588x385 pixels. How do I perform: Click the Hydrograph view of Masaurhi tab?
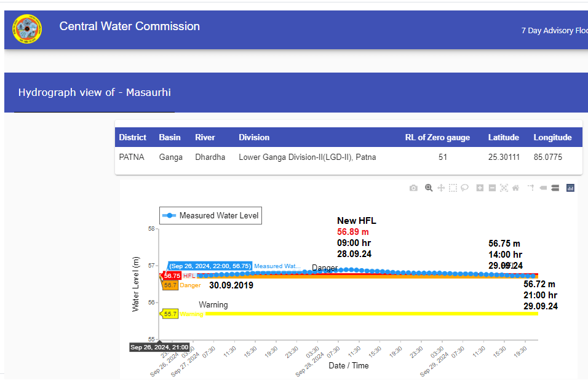(94, 93)
